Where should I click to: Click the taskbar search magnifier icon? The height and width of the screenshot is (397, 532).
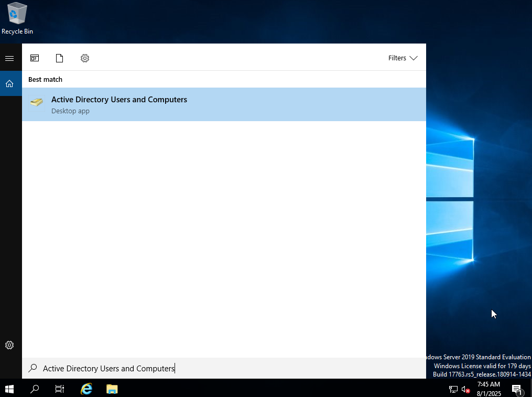tap(35, 389)
